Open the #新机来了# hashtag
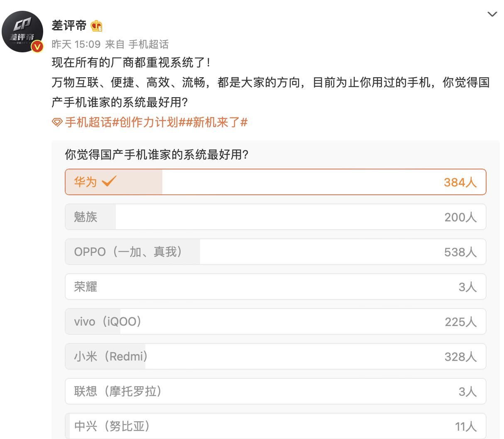 (x=216, y=122)
